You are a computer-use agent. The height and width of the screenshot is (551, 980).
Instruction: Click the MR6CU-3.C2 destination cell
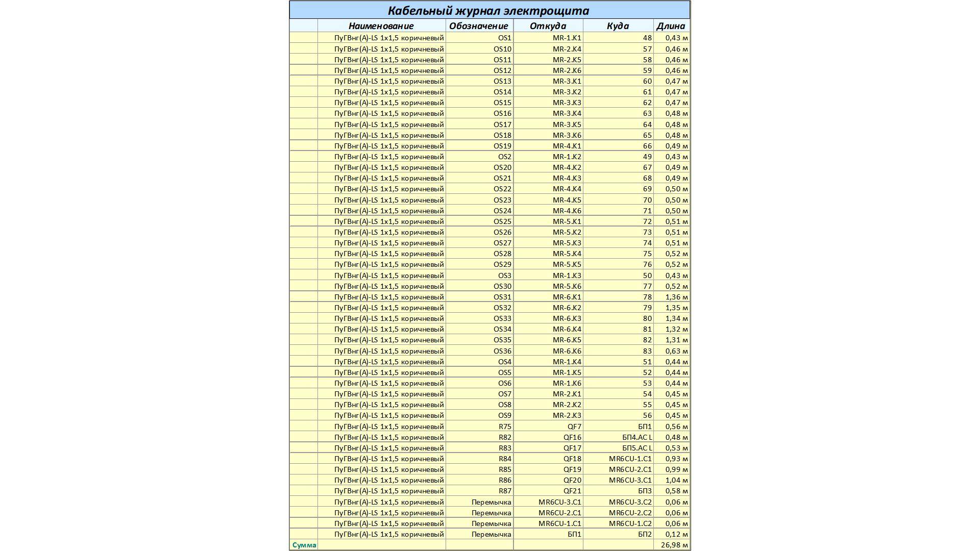click(630, 502)
